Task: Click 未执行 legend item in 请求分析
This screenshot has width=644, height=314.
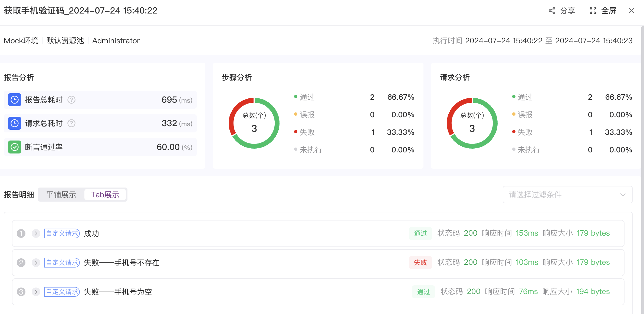Action: [x=526, y=150]
